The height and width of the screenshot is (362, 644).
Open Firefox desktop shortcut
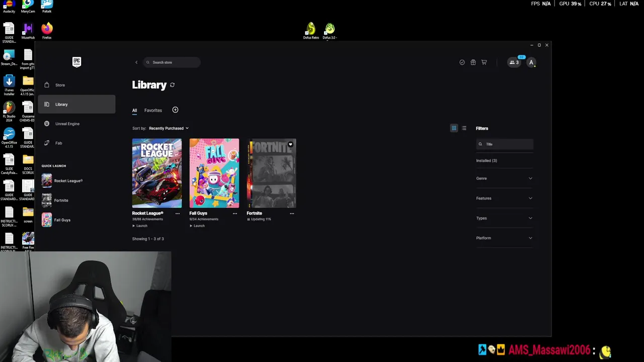47,31
